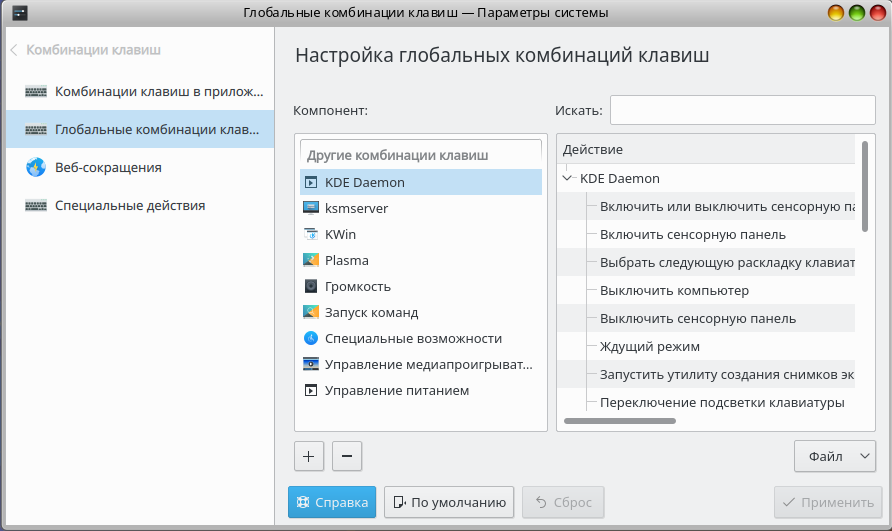Open the Файл dropdown button
This screenshot has width=892, height=531.
point(835,456)
